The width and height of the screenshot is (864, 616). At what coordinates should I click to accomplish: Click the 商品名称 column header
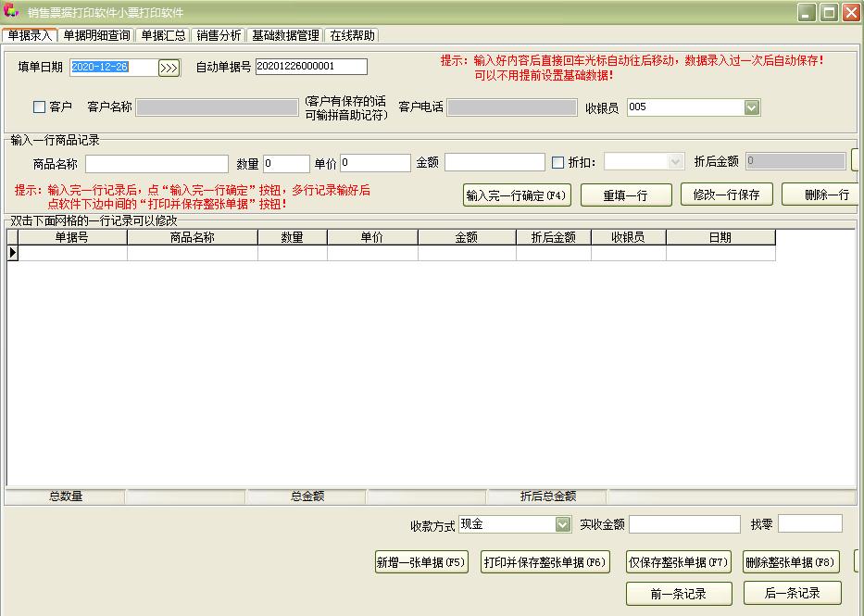pyautogui.click(x=193, y=238)
